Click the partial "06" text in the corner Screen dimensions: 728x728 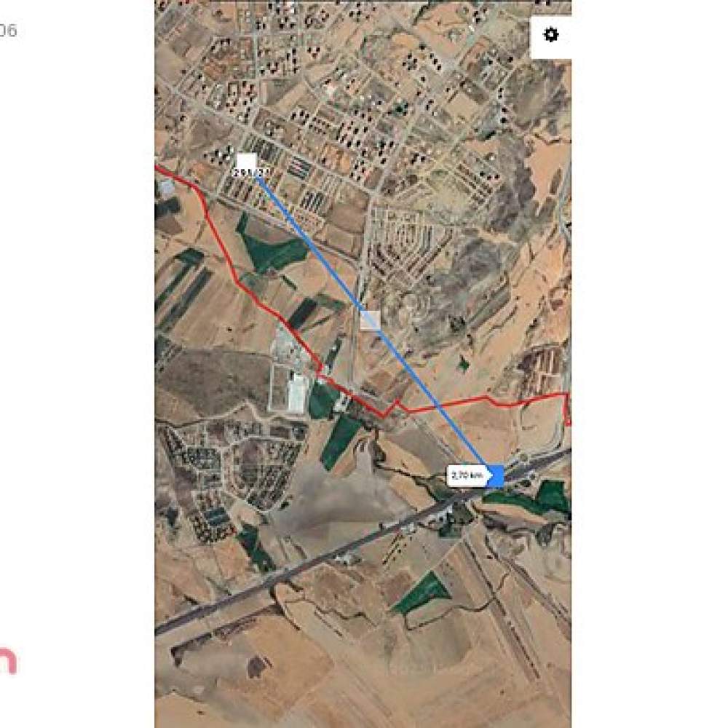(x=8, y=31)
